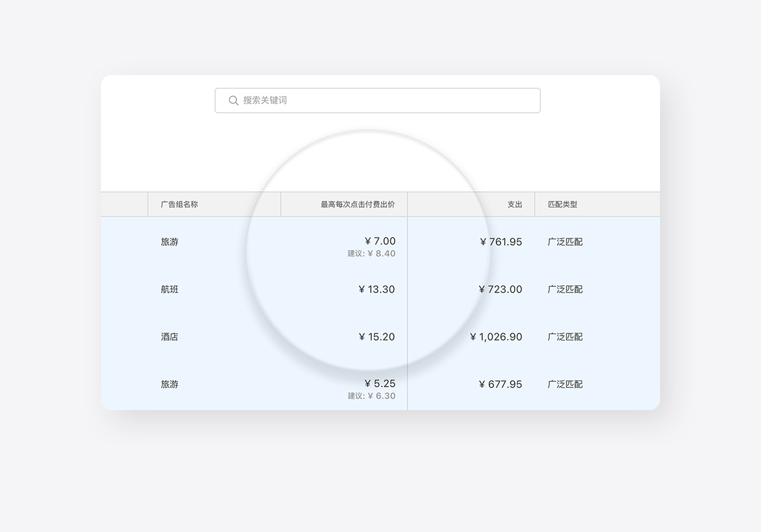Edit the ¥13.30 bid for 航班

[377, 289]
